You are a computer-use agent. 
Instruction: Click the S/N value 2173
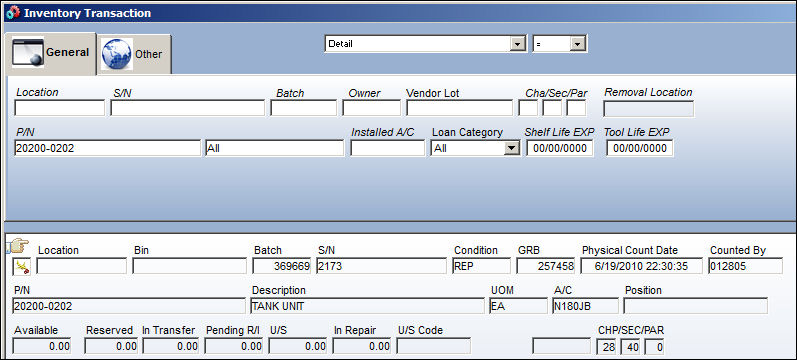coord(381,266)
